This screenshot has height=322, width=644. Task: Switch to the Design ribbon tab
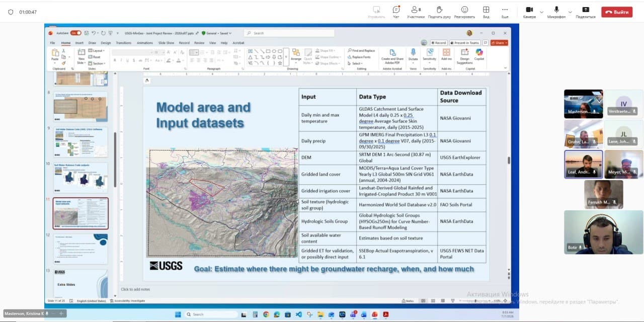coord(106,43)
